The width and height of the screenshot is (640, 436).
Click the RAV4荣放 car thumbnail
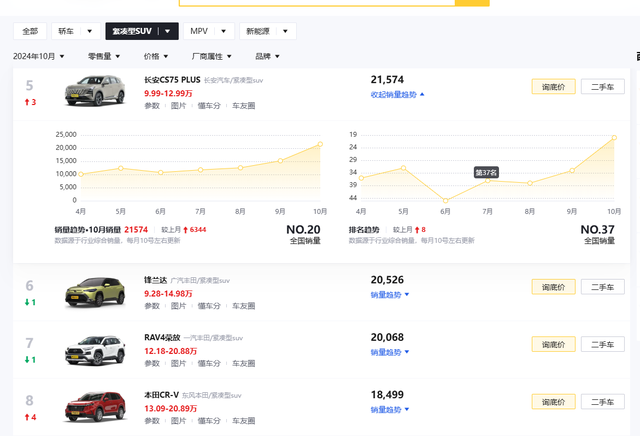point(95,350)
